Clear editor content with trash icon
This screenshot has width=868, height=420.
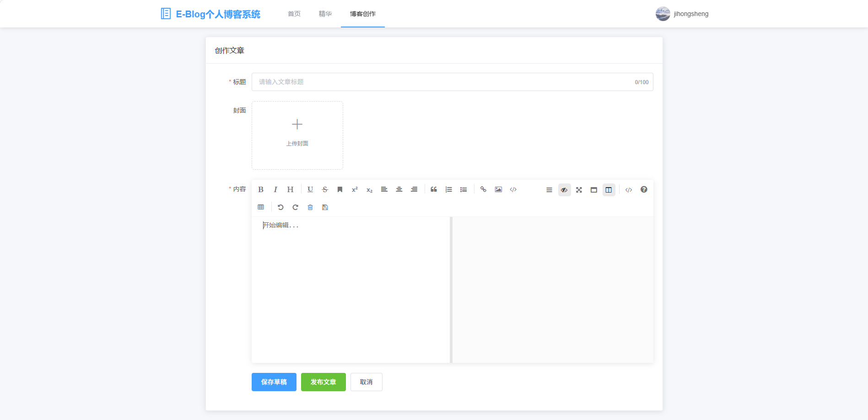tap(310, 207)
